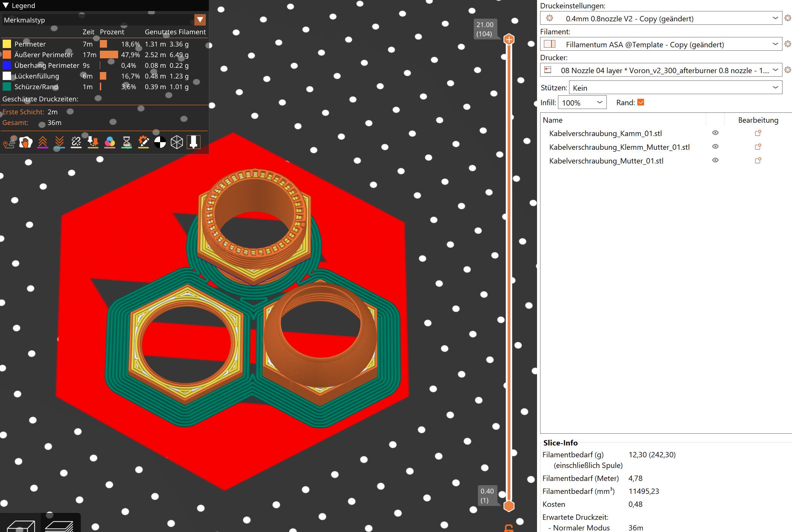Select Kabelverschraubung_Kamm_01.stl in object list
Viewport: 792px width, 532px height.
[x=605, y=133]
